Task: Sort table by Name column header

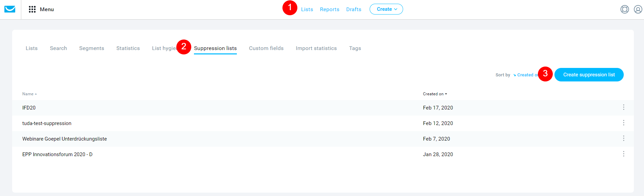Action: 29,94
